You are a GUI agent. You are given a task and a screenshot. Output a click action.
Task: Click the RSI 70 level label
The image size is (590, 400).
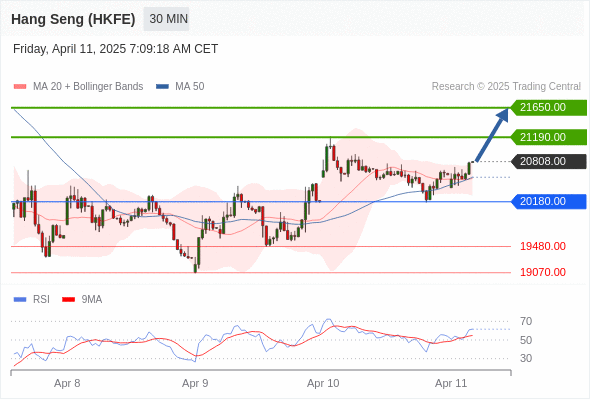point(526,322)
